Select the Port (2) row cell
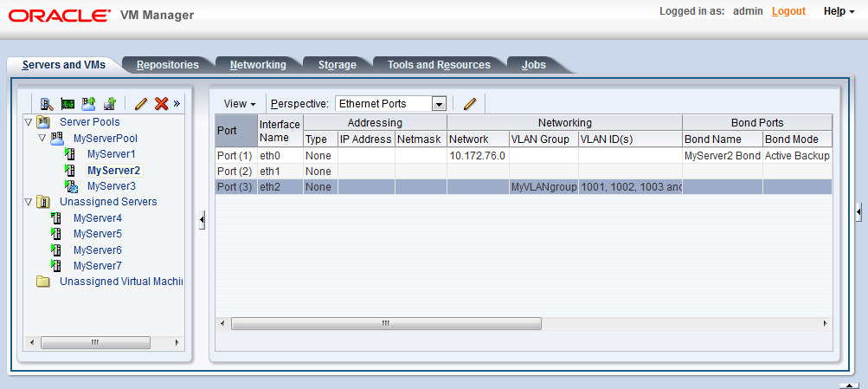Image resolution: width=868 pixels, height=389 pixels. pos(236,172)
